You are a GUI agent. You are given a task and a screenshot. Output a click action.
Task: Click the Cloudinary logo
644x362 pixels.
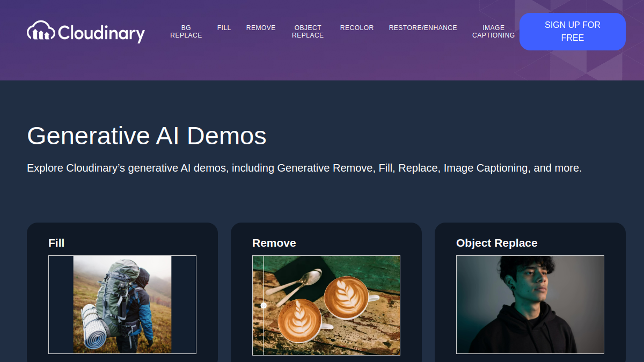coord(86,32)
